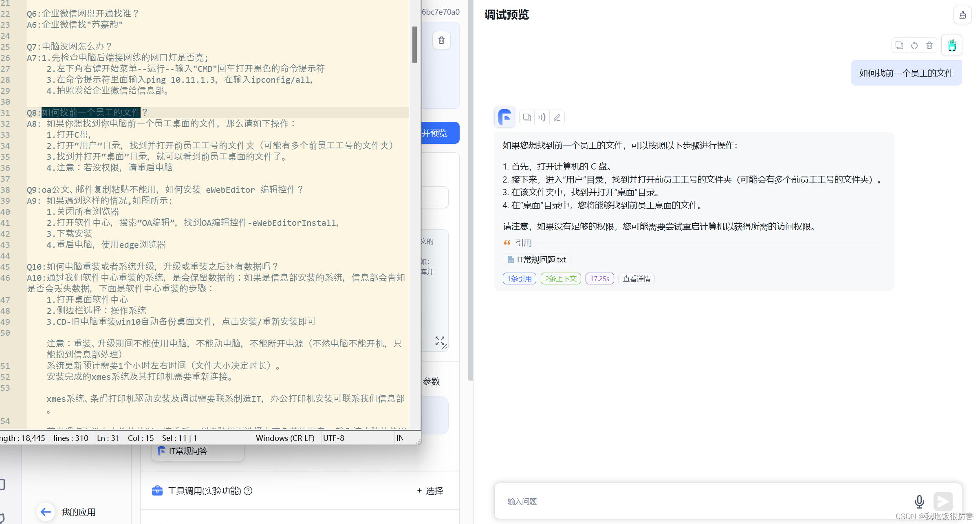Click the 参数 label in the middle panel

(x=431, y=381)
